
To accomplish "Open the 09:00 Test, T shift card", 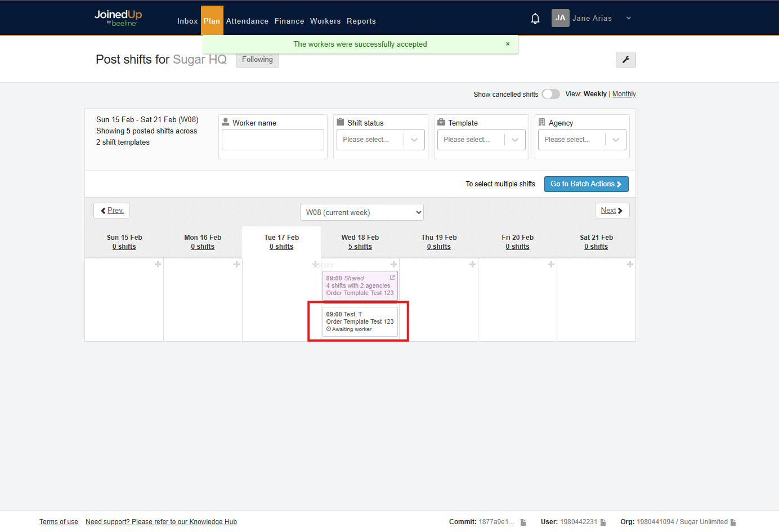I will 360,321.
